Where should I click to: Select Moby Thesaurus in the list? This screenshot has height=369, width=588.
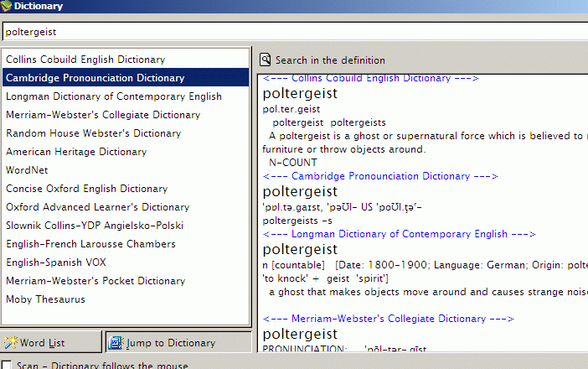click(126, 299)
